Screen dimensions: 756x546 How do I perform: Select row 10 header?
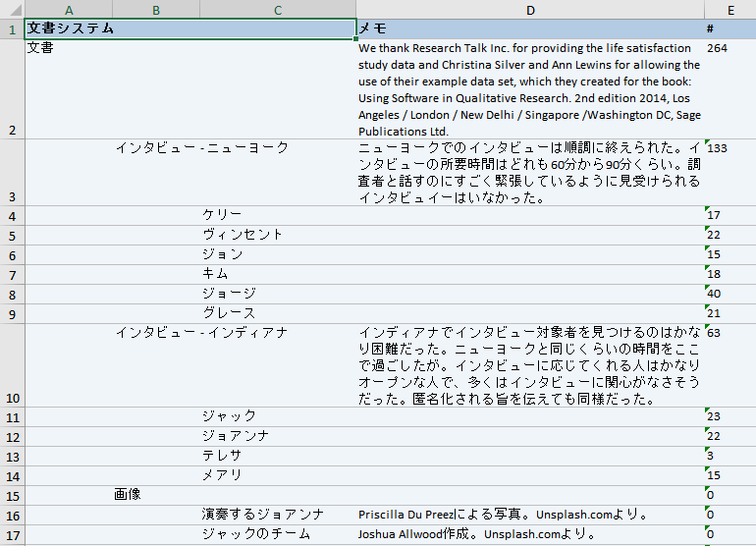click(13, 365)
